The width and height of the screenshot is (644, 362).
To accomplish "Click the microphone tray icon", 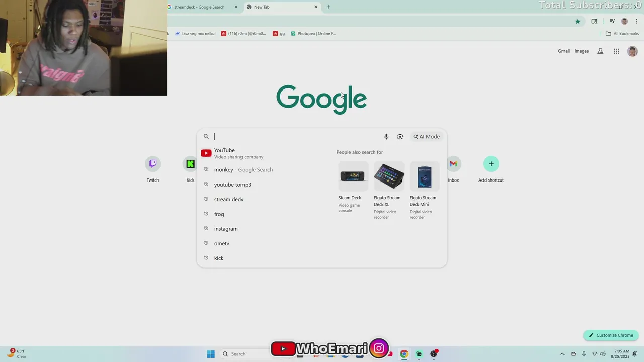I will coord(584,354).
